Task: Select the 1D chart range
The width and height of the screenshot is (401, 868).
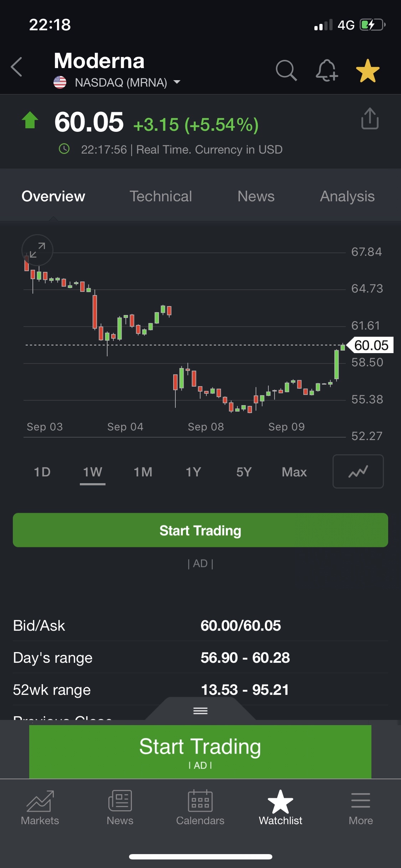Action: [x=42, y=472]
